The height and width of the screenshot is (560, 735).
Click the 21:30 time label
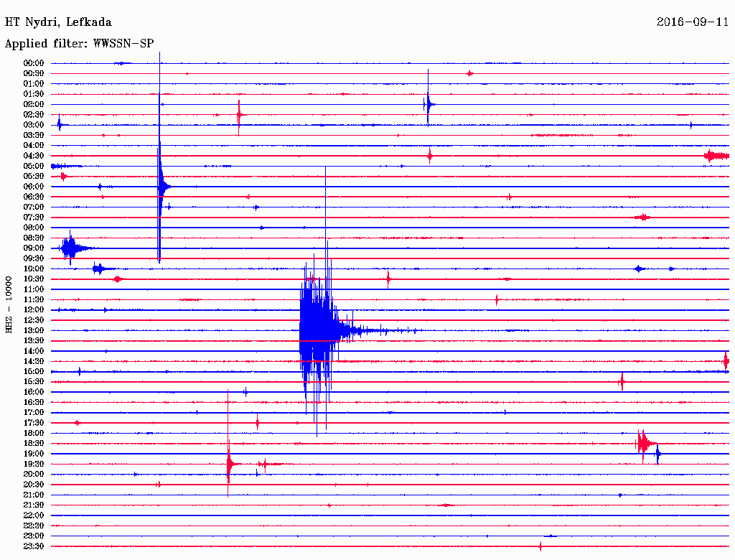(34, 505)
